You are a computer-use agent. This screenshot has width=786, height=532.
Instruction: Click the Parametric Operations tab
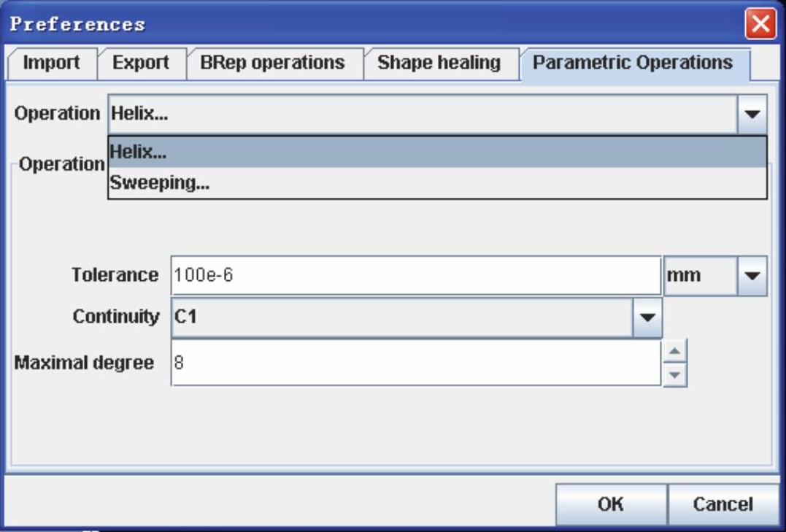point(632,63)
